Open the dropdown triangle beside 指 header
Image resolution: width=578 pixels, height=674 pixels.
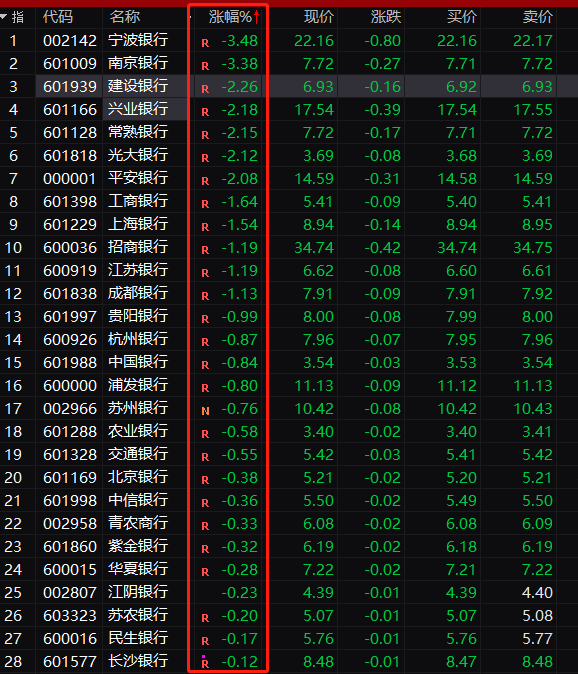click(4, 17)
